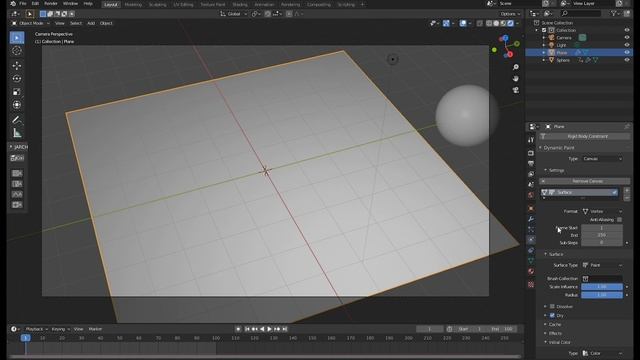Image resolution: width=640 pixels, height=360 pixels.
Task: Hide the Light object in outliner
Action: click(x=627, y=45)
